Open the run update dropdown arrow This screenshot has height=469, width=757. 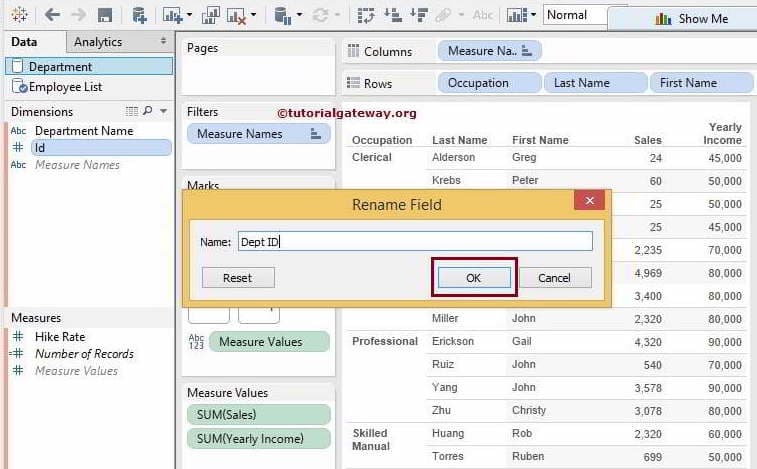pos(337,15)
